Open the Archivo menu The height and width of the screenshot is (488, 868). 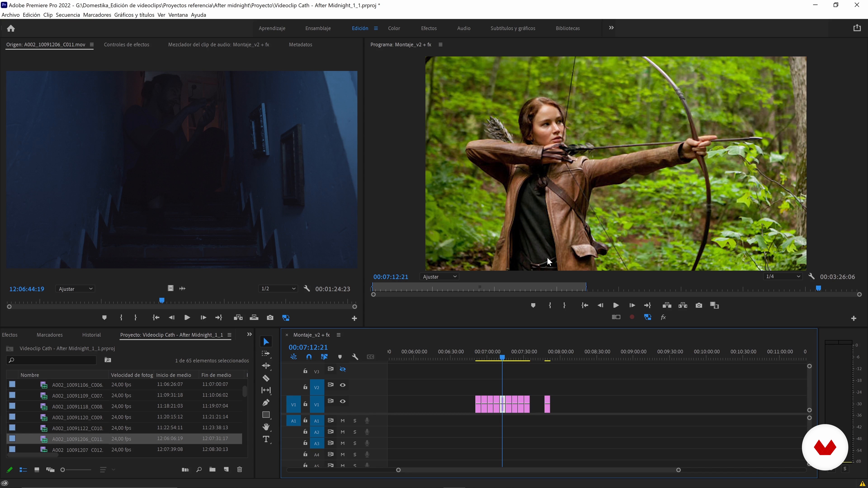(x=10, y=15)
